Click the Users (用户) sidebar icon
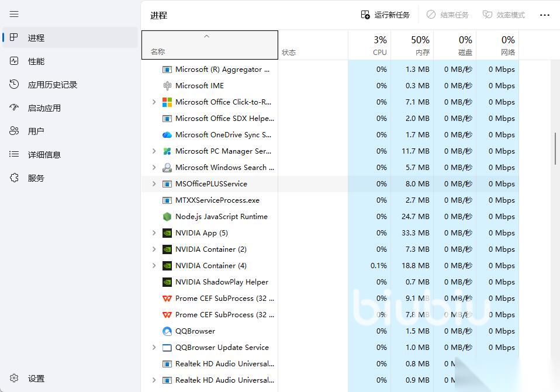Image resolution: width=560 pixels, height=392 pixels. (14, 131)
